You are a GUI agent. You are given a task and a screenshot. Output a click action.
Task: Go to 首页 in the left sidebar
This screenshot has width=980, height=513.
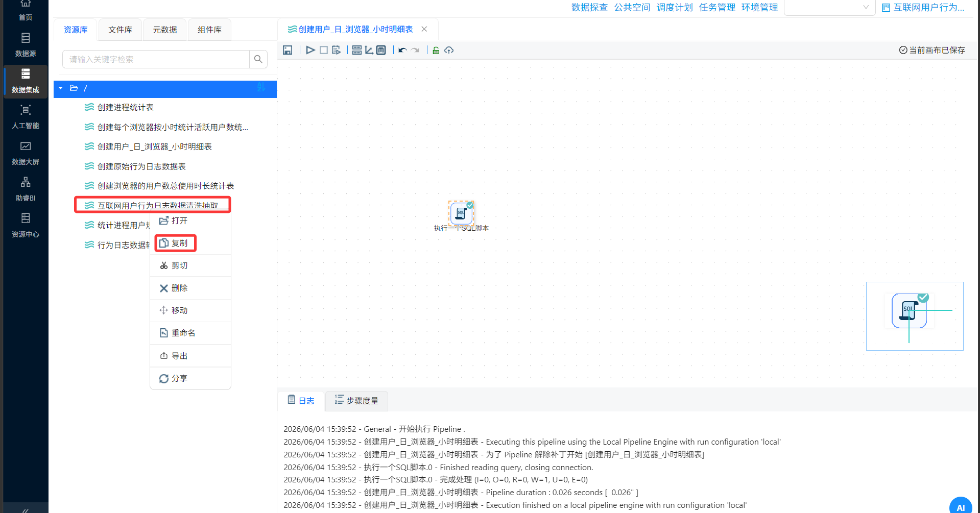(x=26, y=10)
